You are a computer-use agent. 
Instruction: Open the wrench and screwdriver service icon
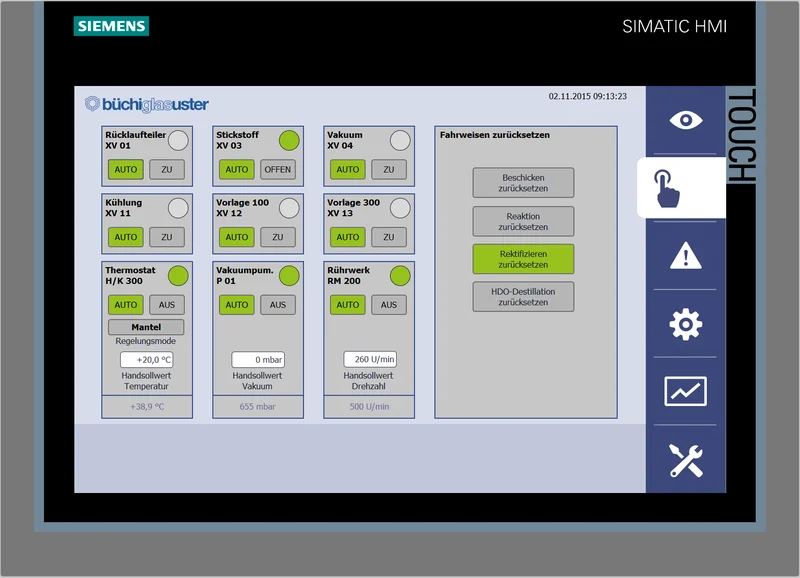point(685,460)
